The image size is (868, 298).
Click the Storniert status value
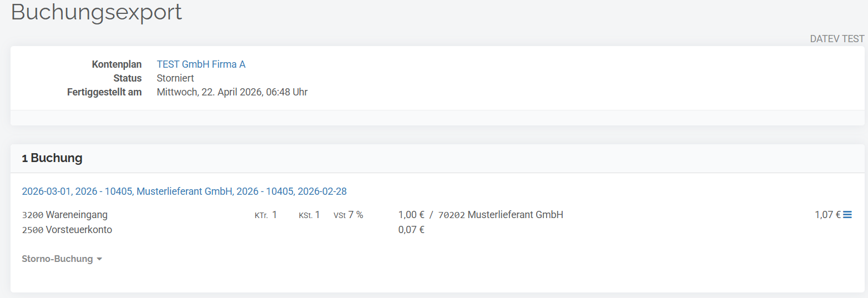(x=175, y=78)
